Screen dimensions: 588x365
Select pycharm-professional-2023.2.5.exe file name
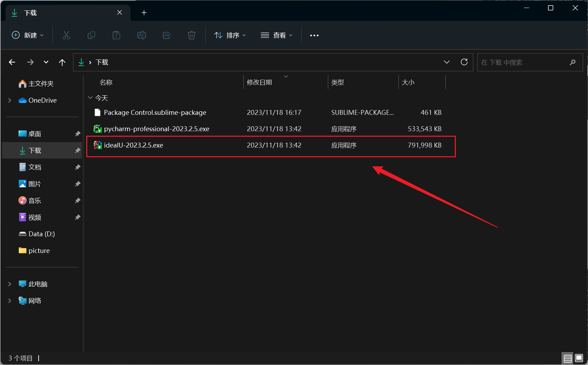pyautogui.click(x=156, y=129)
